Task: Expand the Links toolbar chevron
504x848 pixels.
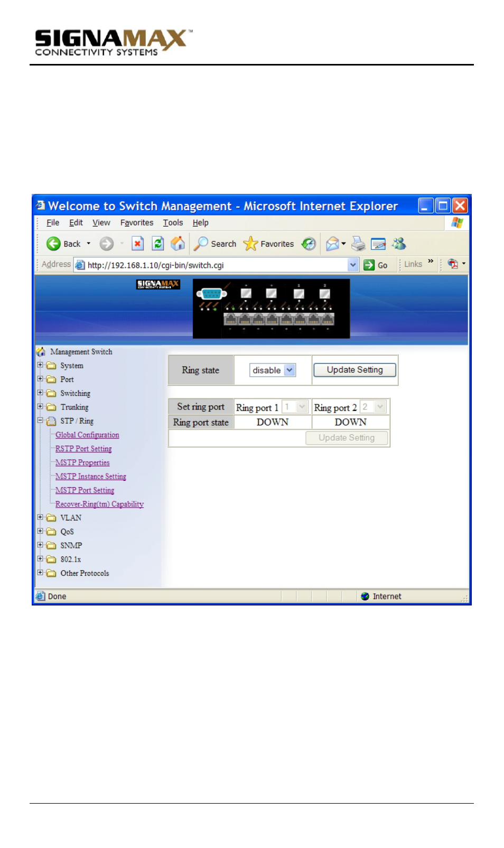Action: click(x=431, y=261)
